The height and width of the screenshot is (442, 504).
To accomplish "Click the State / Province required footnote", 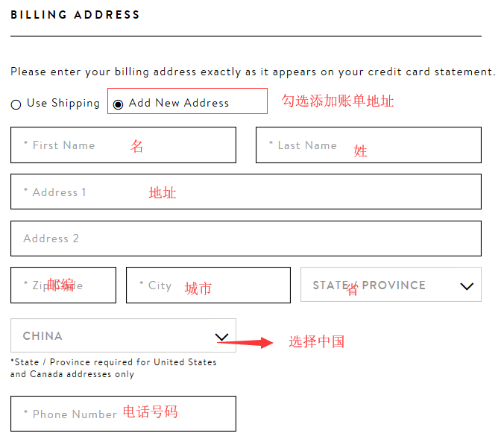I will (113, 368).
